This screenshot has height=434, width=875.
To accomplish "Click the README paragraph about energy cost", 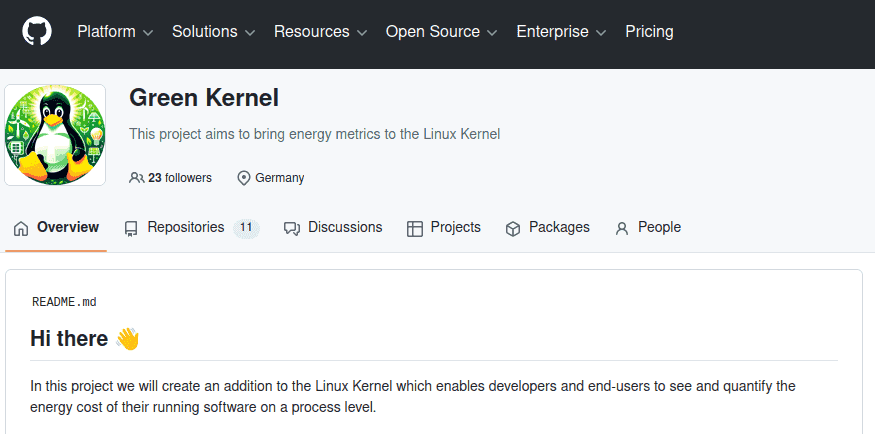I will 412,397.
